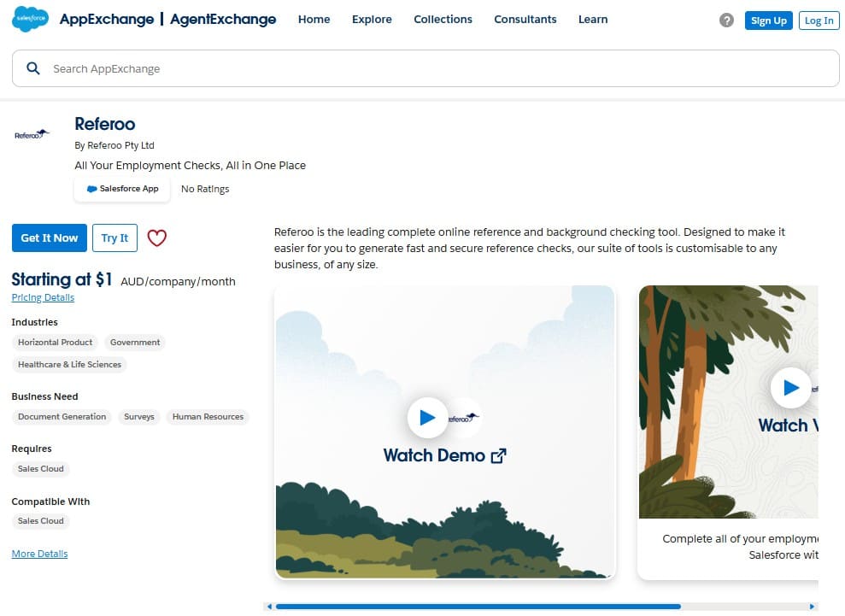Click the Log In button
Viewport: 845px width, 616px height.
pyautogui.click(x=819, y=21)
